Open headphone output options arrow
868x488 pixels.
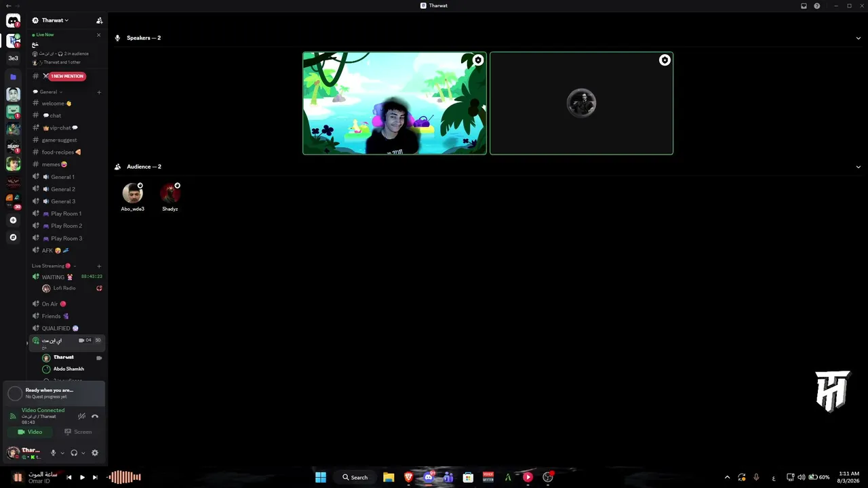83,453
